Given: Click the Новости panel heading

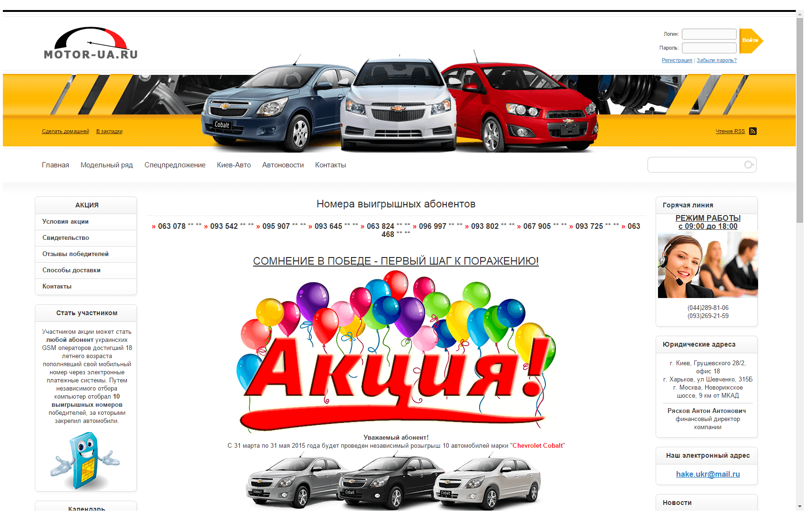Looking at the screenshot, I should click(677, 503).
